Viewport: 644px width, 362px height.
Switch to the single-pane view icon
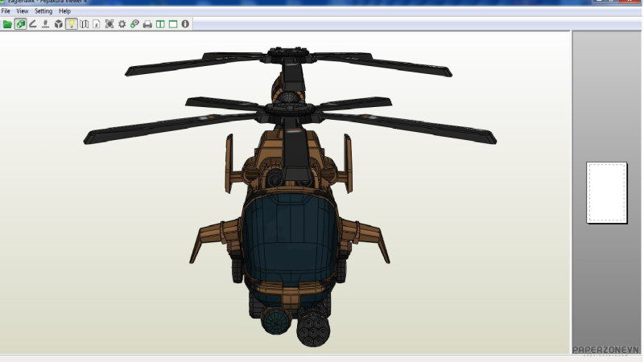click(x=173, y=24)
